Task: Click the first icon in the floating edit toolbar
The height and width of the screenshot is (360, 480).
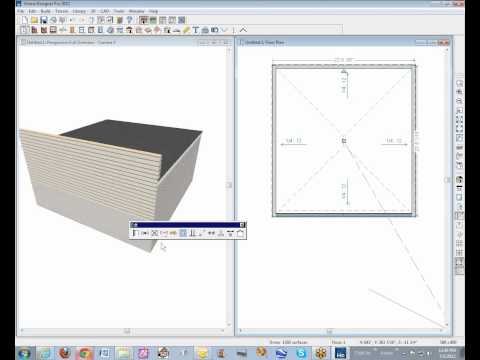Action: click(x=135, y=233)
